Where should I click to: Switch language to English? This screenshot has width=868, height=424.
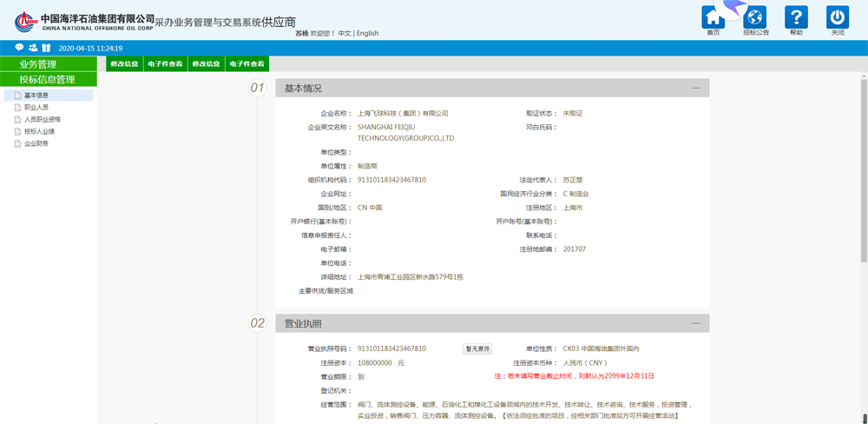[367, 33]
